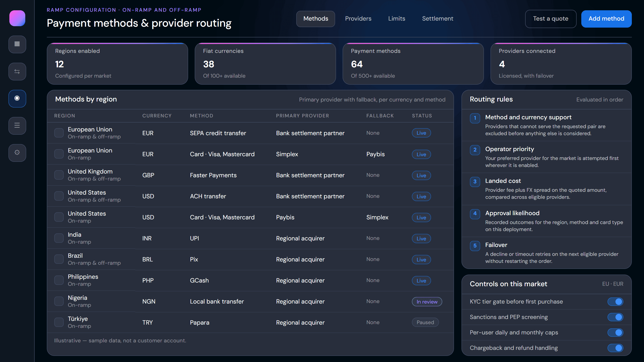Toggle Per-user daily and monthly caps
The width and height of the screenshot is (644, 362).
click(615, 333)
